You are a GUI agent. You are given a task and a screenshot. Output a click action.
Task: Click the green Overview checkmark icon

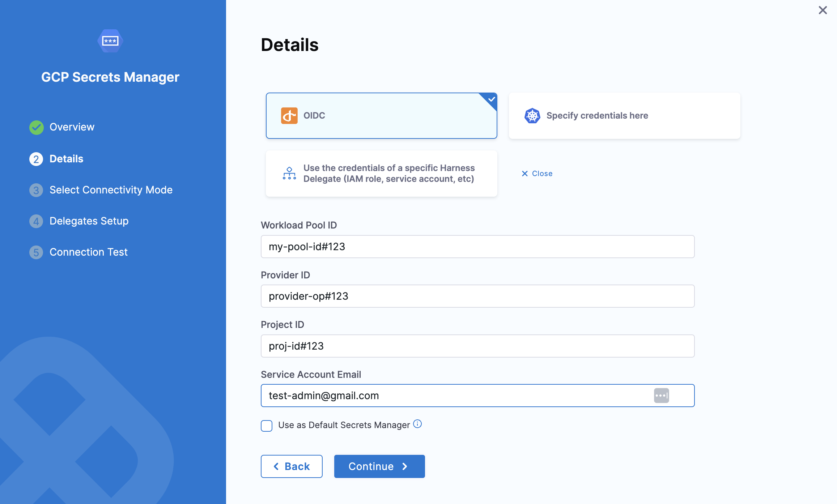point(36,127)
